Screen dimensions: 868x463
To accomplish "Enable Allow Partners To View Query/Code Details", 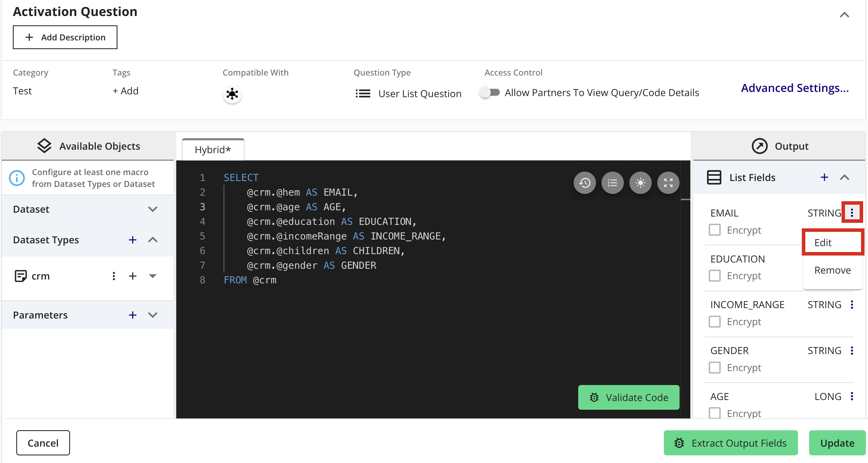I will coord(490,92).
